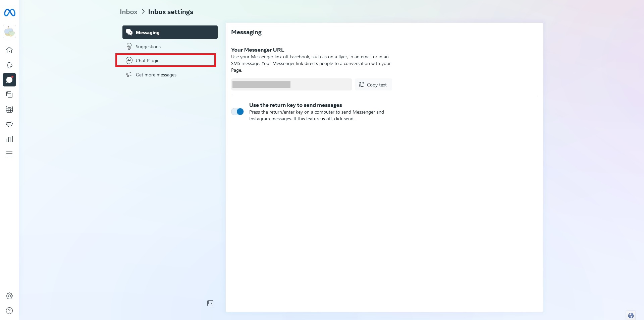Copy the Messenger URL text
Image resolution: width=644 pixels, height=320 pixels.
coord(373,84)
